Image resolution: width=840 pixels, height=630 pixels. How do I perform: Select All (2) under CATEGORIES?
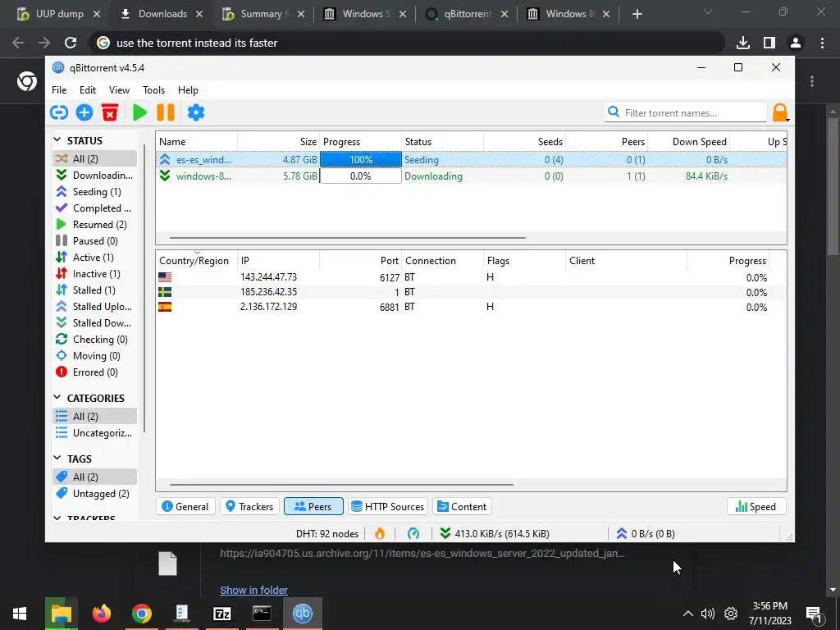point(95,416)
